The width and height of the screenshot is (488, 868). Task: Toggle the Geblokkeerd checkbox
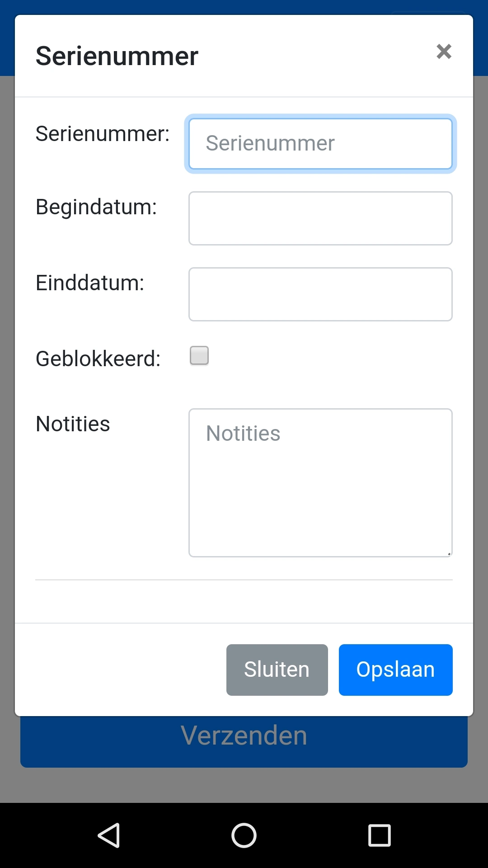click(199, 356)
